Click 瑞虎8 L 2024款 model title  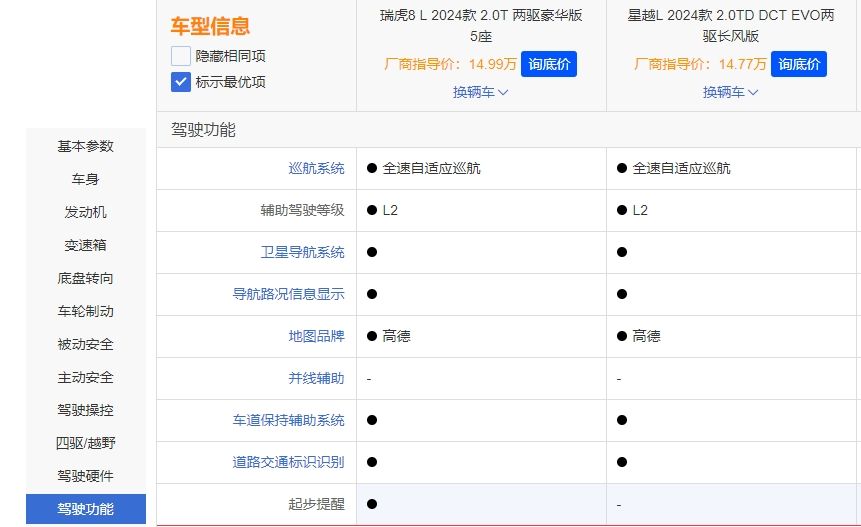(x=481, y=25)
